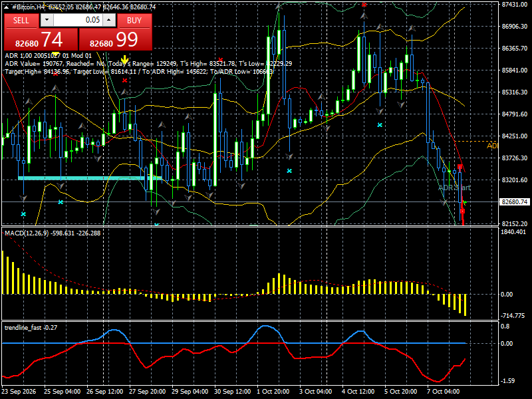Click the '29 Sep 04:00' time label

190,391
